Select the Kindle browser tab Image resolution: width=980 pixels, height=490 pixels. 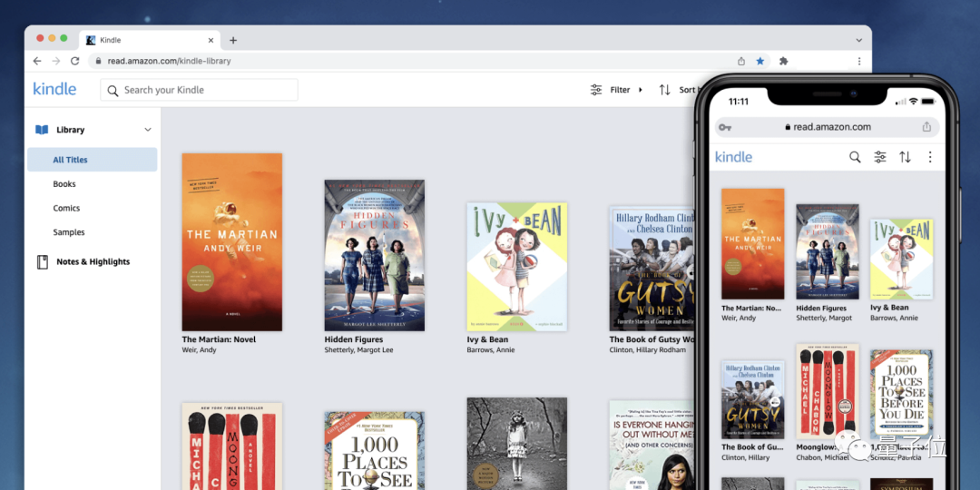coord(150,40)
